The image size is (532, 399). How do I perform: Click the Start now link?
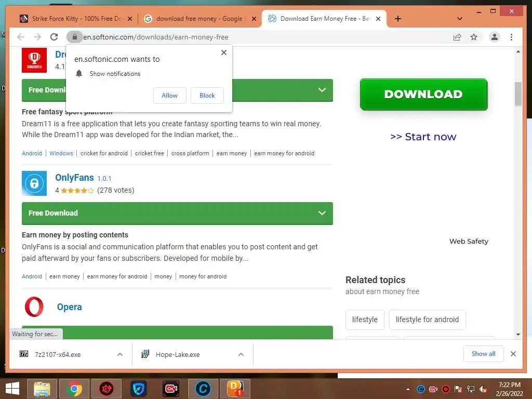[423, 137]
